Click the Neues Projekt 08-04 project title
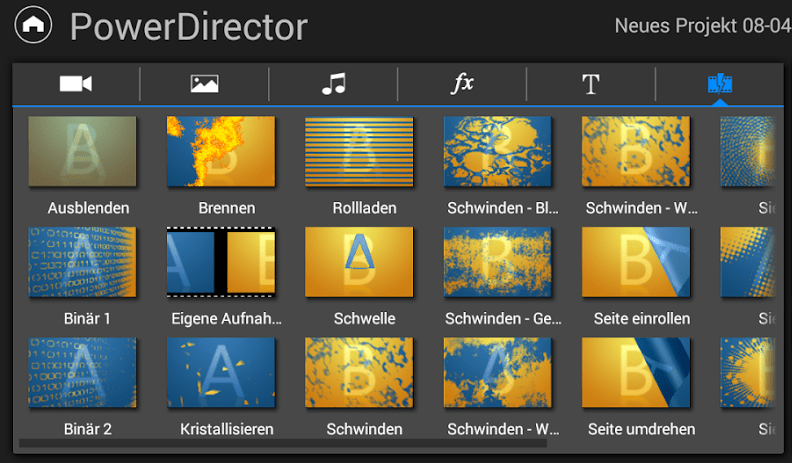The image size is (792, 463). 703,26
